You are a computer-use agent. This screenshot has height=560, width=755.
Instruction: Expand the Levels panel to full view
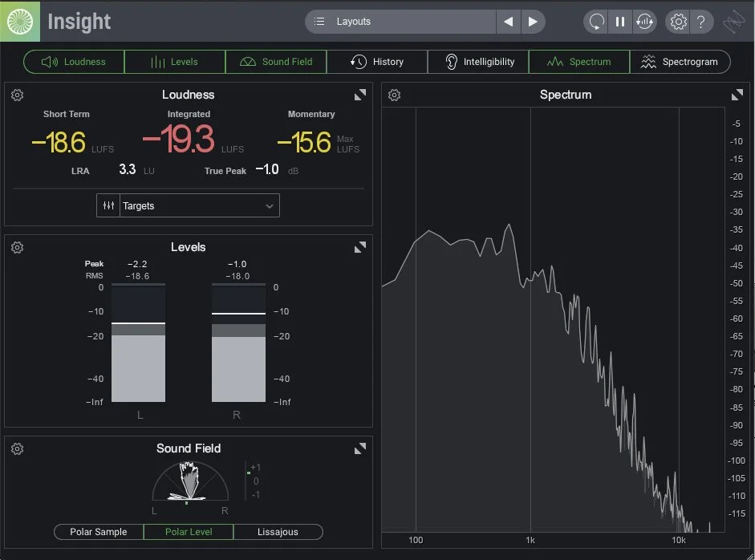point(359,247)
